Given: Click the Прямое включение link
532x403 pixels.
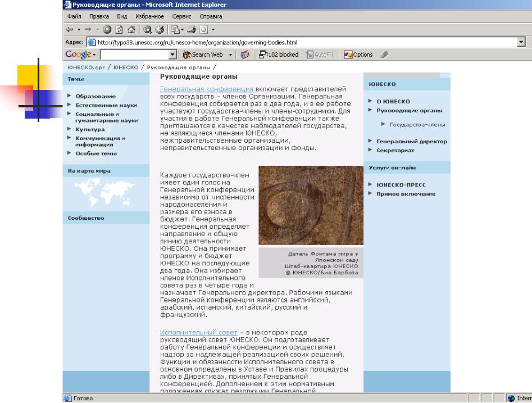Looking at the screenshot, I should click(x=406, y=194).
